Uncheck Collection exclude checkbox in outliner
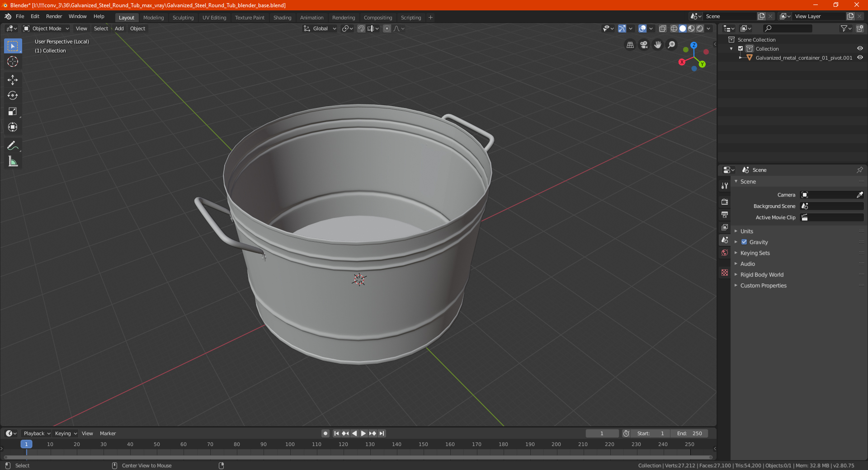 (741, 48)
